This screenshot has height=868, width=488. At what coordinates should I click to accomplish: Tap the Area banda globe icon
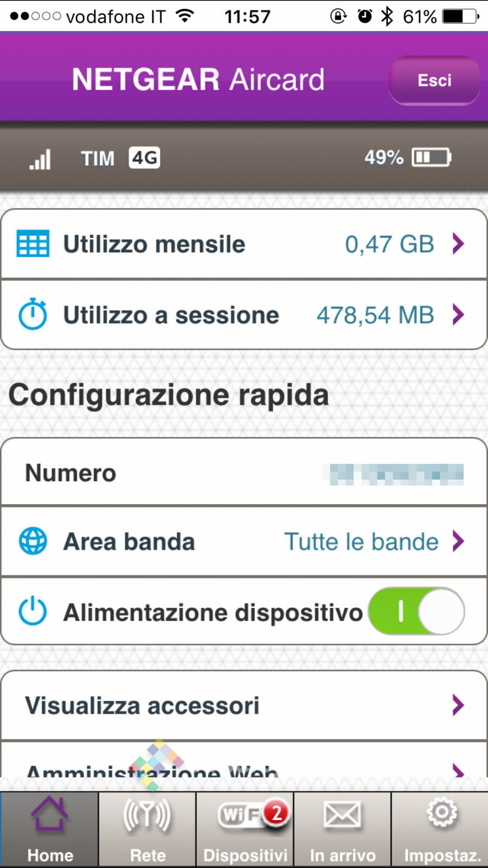(33, 541)
